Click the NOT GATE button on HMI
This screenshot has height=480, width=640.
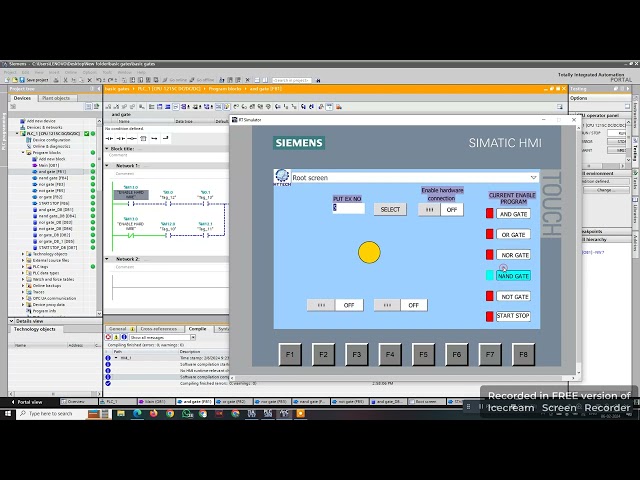pos(513,297)
